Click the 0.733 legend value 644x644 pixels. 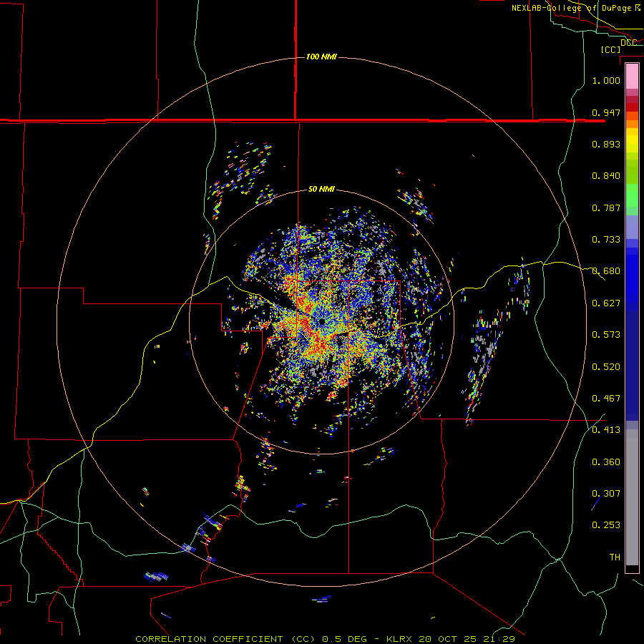(606, 240)
